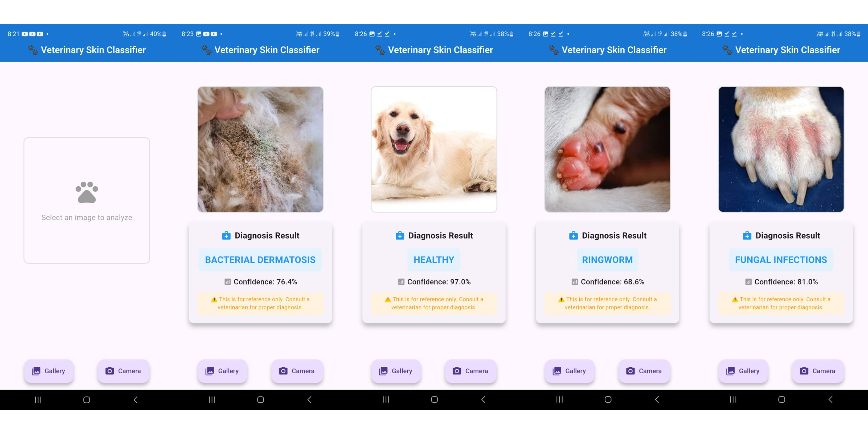The image size is (868, 434).
Task: Tap the Android home button on the Healthy screen
Action: coord(434,400)
